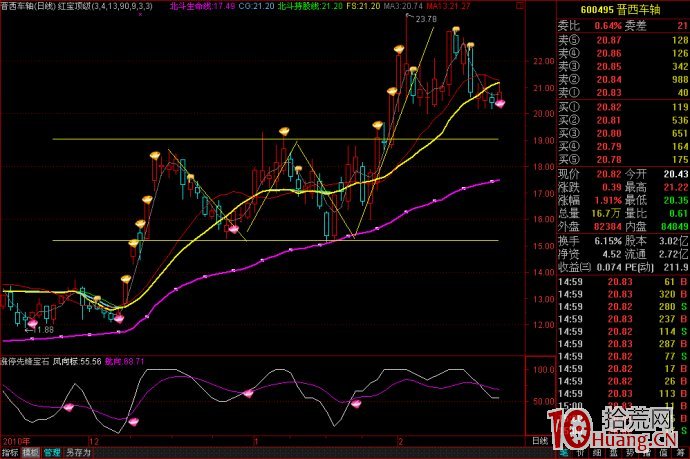Click the chart header 晋西车轴(日线)
Screen dimensions: 690x459
point(28,6)
